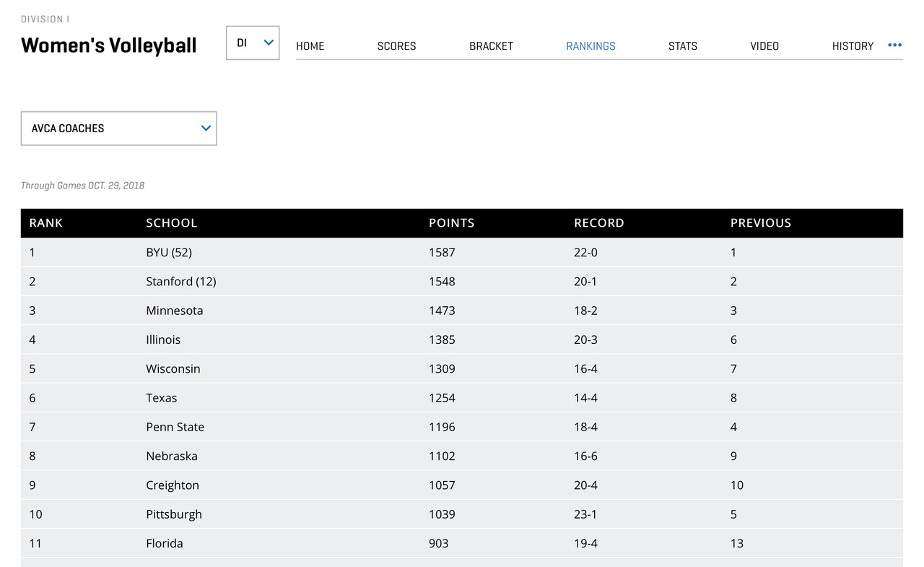Click Illinois's record 20-3
The height and width of the screenshot is (567, 924).
(585, 339)
